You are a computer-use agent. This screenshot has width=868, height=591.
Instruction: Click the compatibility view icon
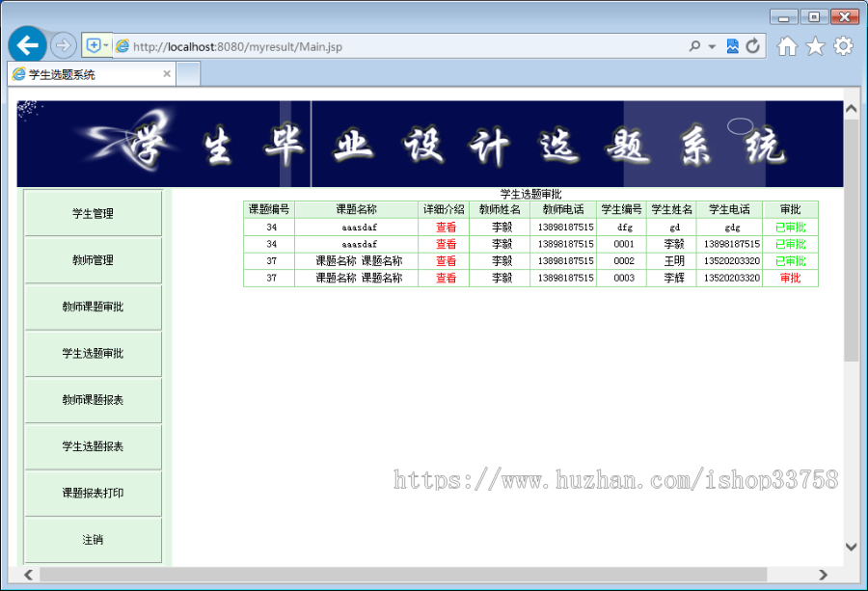tap(732, 46)
